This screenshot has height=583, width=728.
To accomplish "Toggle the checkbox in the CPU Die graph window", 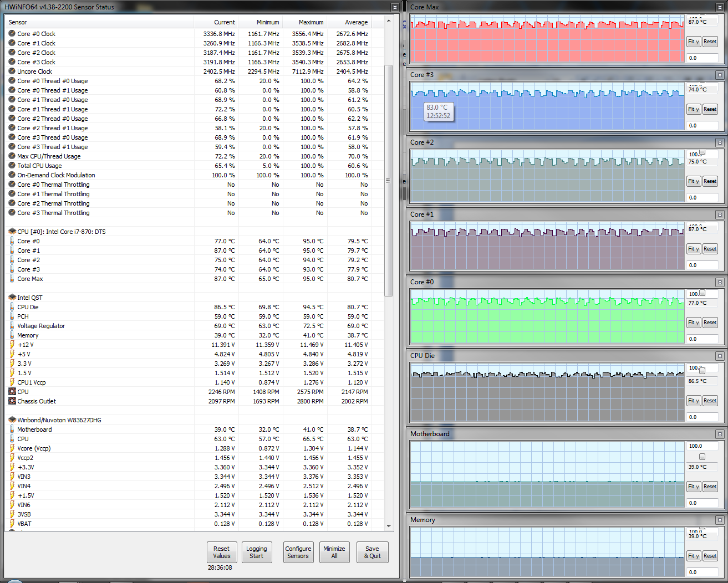I will tap(702, 371).
